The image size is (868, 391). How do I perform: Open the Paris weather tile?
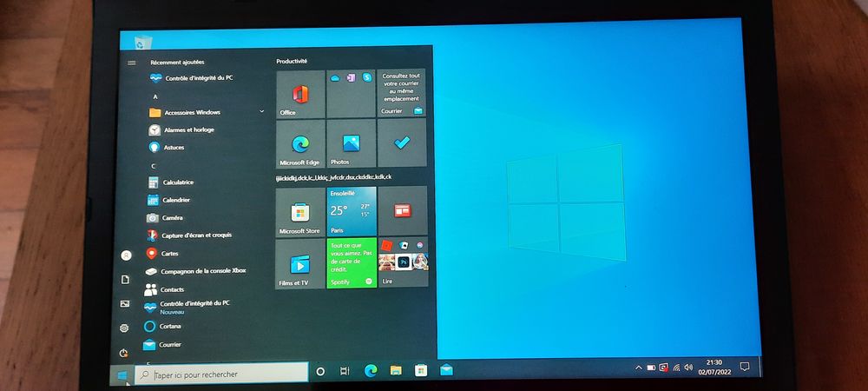352,211
